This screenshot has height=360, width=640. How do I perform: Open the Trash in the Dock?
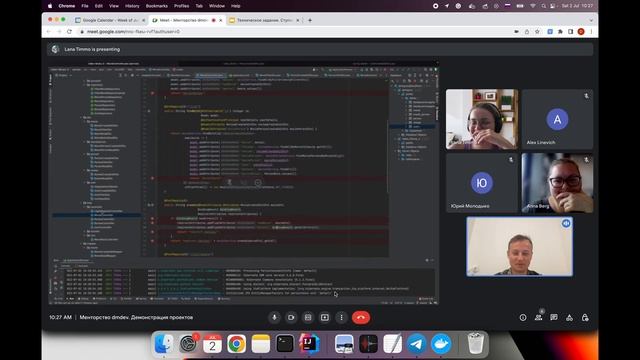coord(476,343)
